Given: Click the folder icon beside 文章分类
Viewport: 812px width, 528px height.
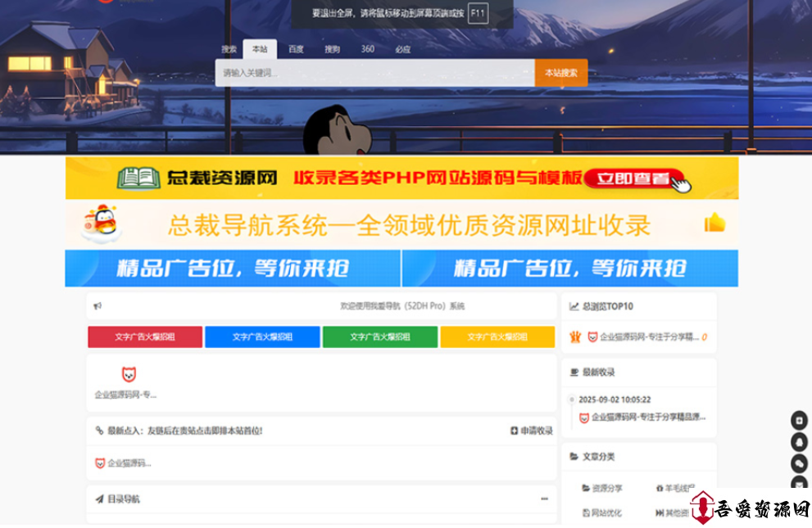Looking at the screenshot, I should point(574,457).
